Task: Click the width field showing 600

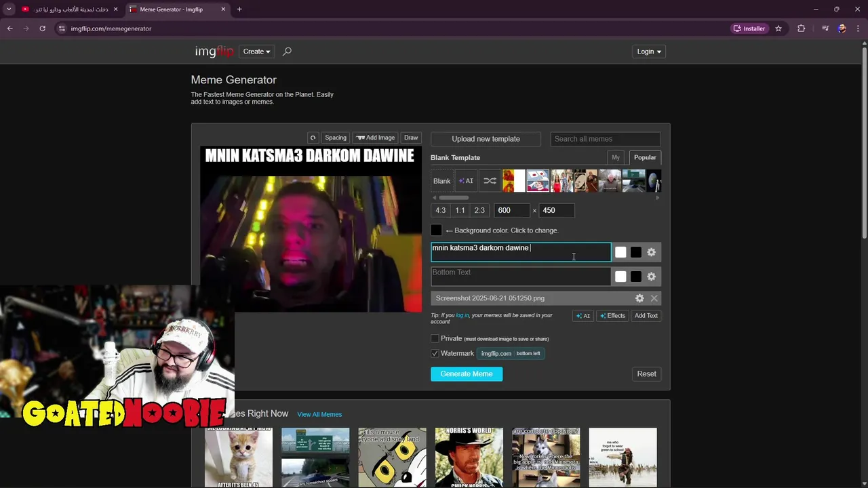Action: click(512, 210)
